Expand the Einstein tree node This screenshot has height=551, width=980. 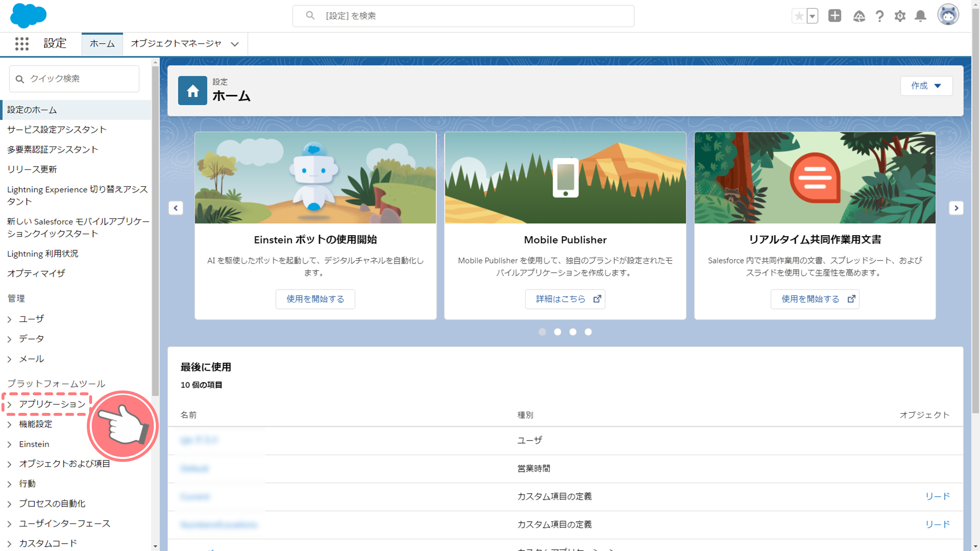click(9, 444)
